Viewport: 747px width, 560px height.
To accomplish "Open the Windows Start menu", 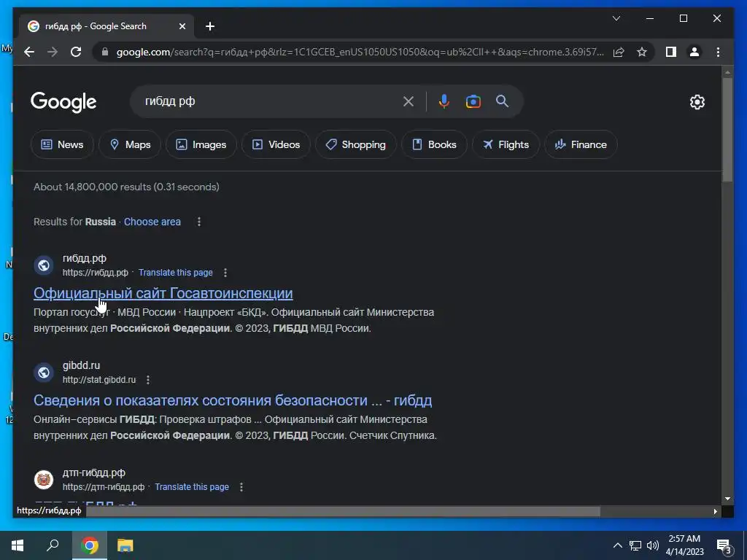I will (x=18, y=545).
